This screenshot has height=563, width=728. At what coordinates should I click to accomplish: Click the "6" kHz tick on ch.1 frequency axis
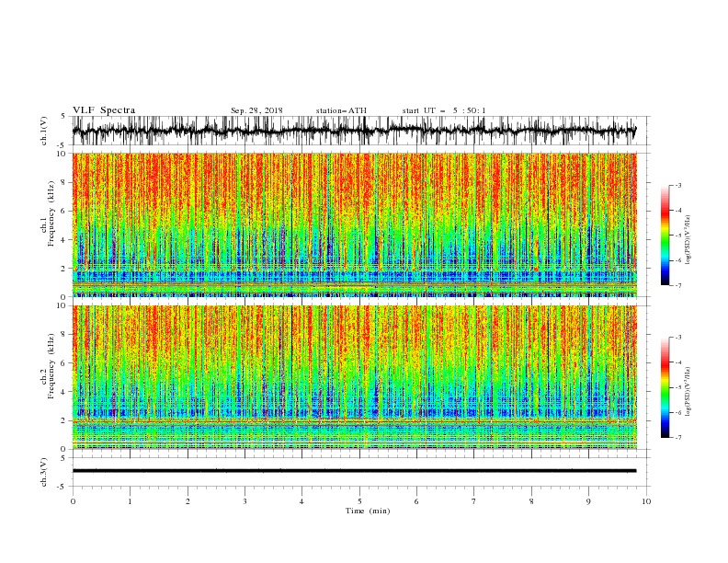(x=64, y=211)
